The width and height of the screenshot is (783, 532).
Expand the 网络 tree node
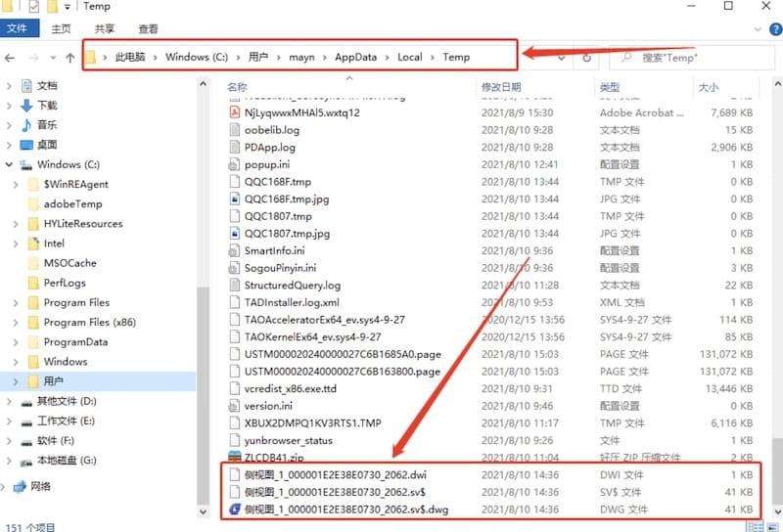pos(3,487)
